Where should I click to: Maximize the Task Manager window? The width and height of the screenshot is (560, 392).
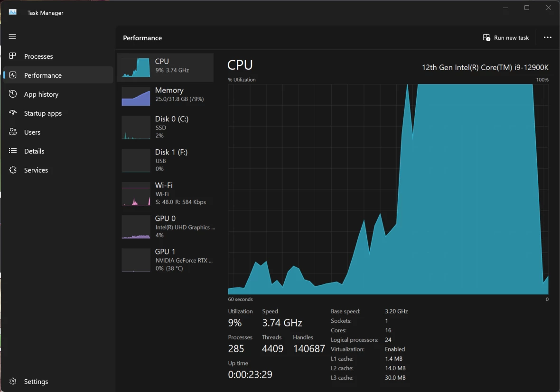526,8
